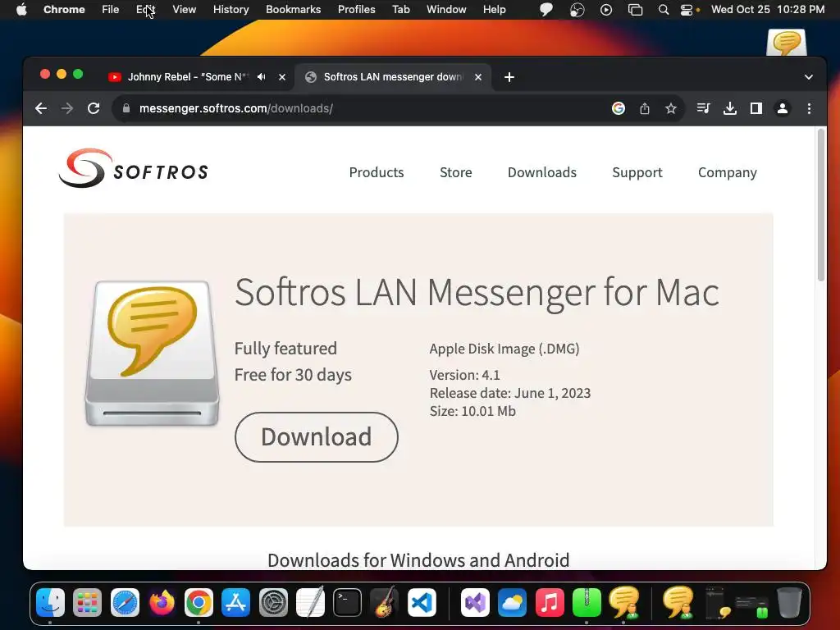The image size is (840, 630).
Task: Open Spotlight search in the menu bar
Action: click(x=663, y=10)
